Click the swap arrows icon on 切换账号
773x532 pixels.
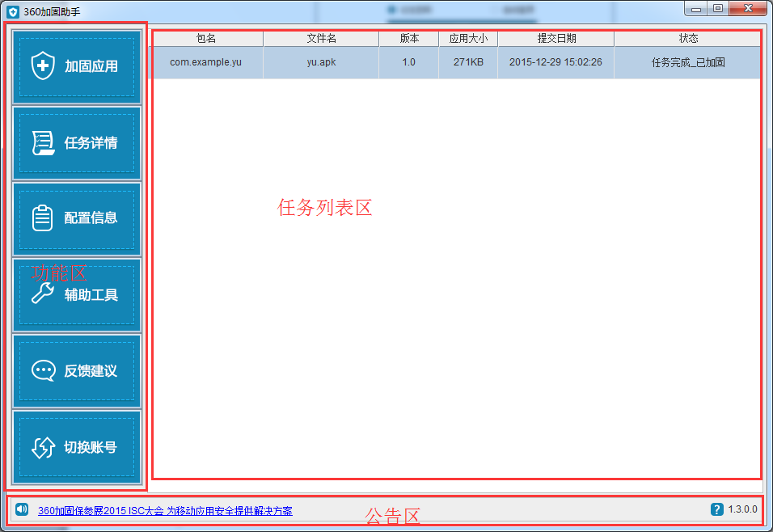[44, 447]
